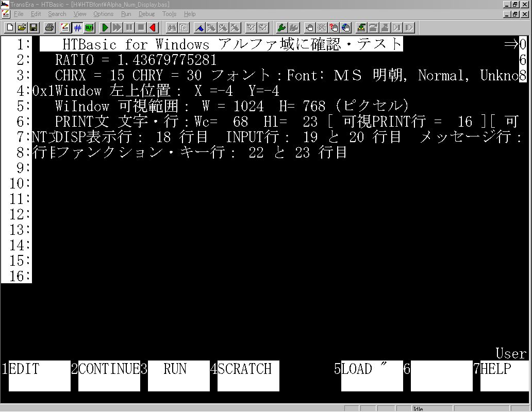Toggle breakpoint with plain hand icon

pyautogui.click(x=309, y=27)
